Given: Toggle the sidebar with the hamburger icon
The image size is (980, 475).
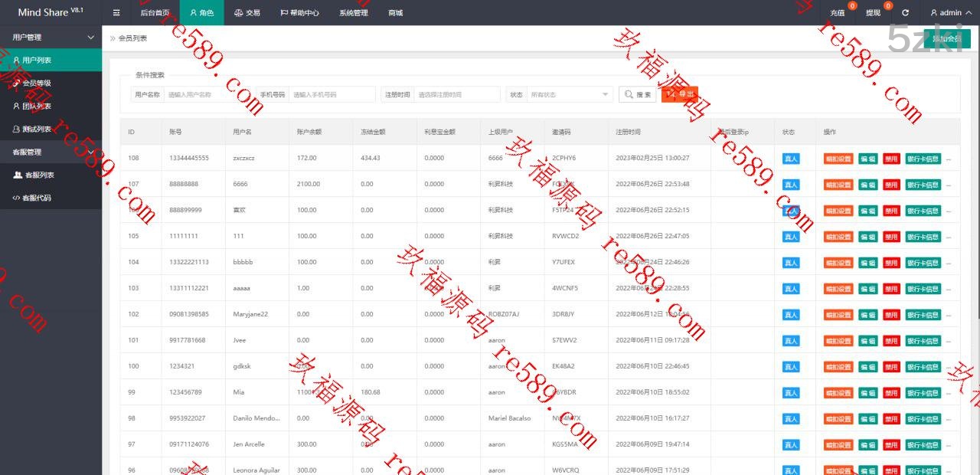Looking at the screenshot, I should coord(116,13).
